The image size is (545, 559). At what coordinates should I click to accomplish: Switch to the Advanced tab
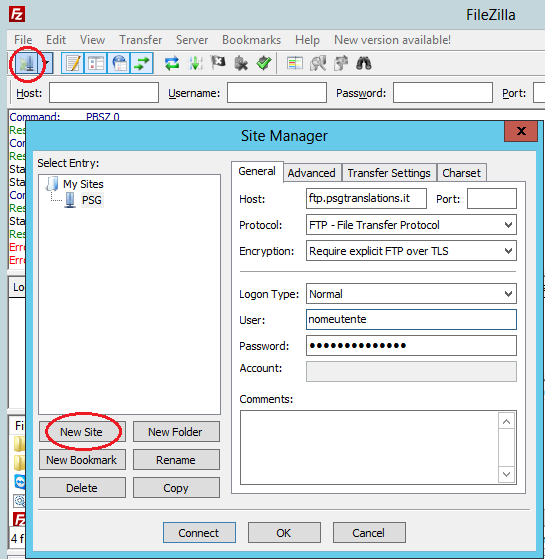312,173
